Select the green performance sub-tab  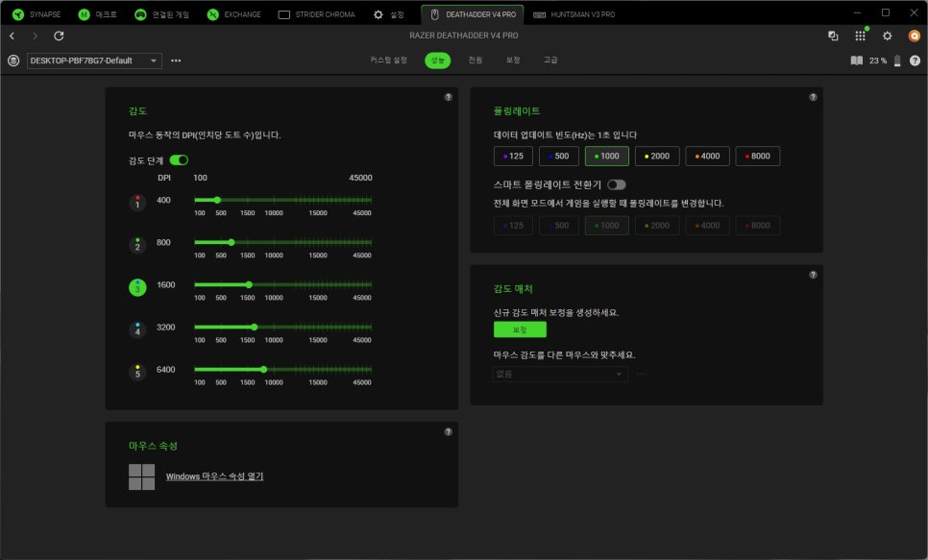coord(437,61)
